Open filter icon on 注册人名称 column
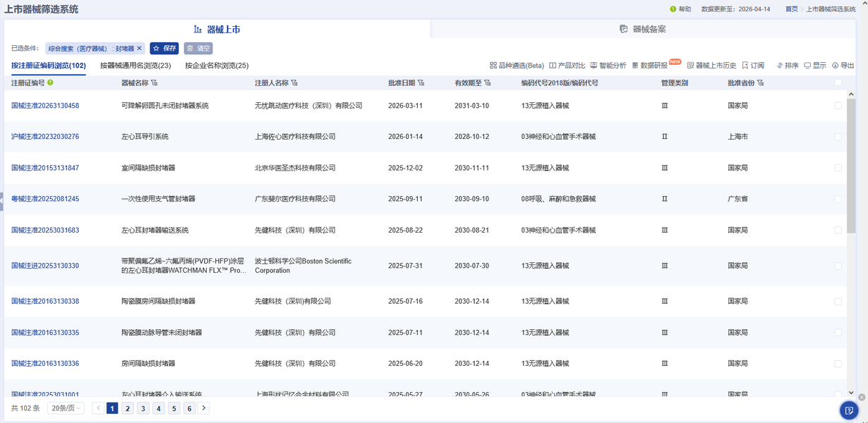 pos(294,83)
